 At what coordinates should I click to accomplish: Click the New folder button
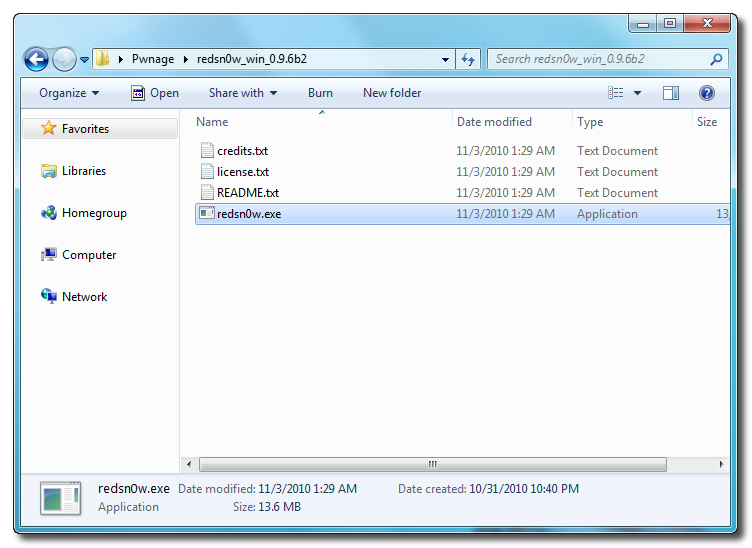tap(392, 93)
